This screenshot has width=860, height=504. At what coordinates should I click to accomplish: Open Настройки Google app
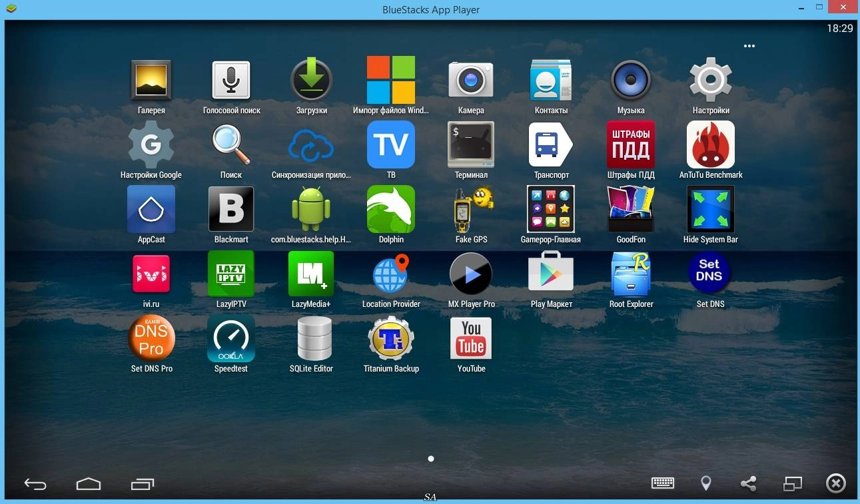[151, 144]
